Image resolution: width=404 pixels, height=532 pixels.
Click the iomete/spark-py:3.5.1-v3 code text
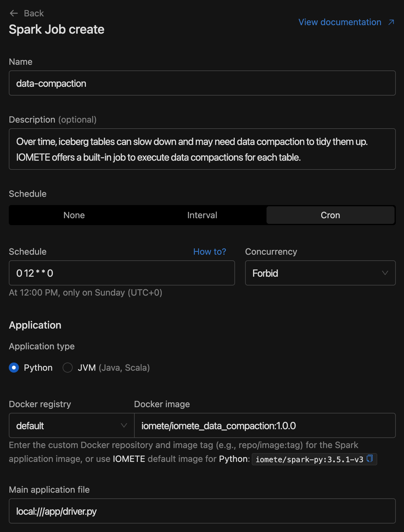pyautogui.click(x=309, y=459)
